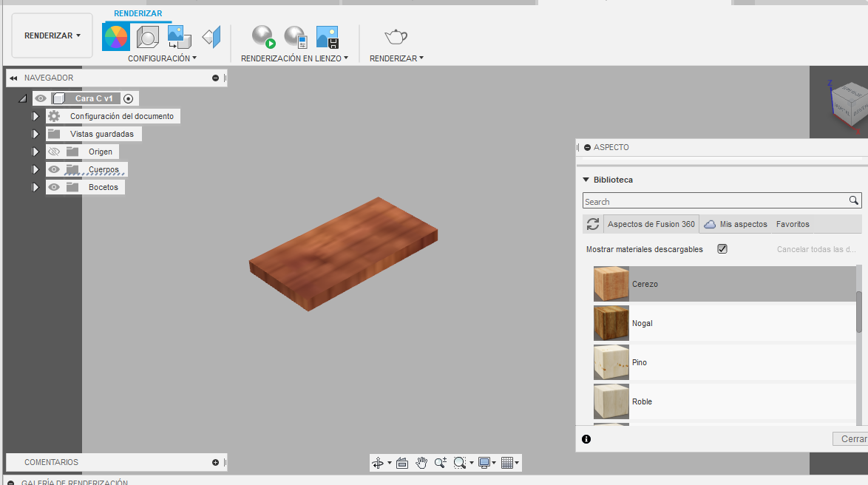Open Grid and Snaps icon
This screenshot has width=868, height=485.
(507, 463)
